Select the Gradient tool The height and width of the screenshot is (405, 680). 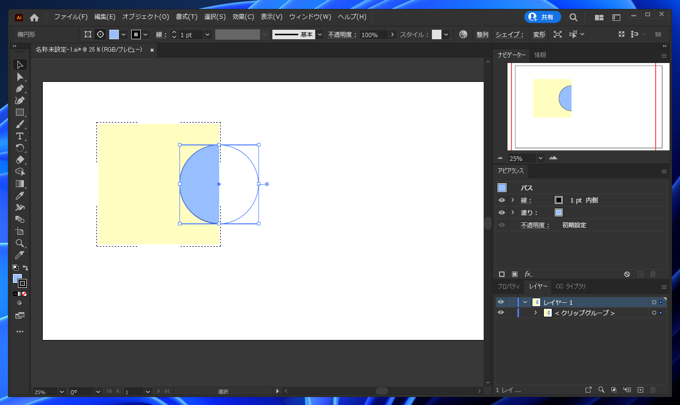20,184
